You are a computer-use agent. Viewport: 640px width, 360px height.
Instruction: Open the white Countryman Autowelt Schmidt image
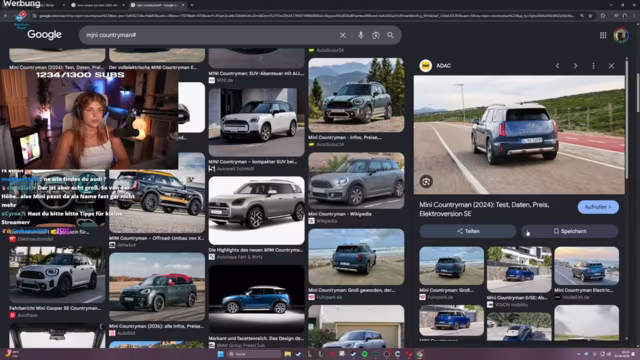[256, 122]
